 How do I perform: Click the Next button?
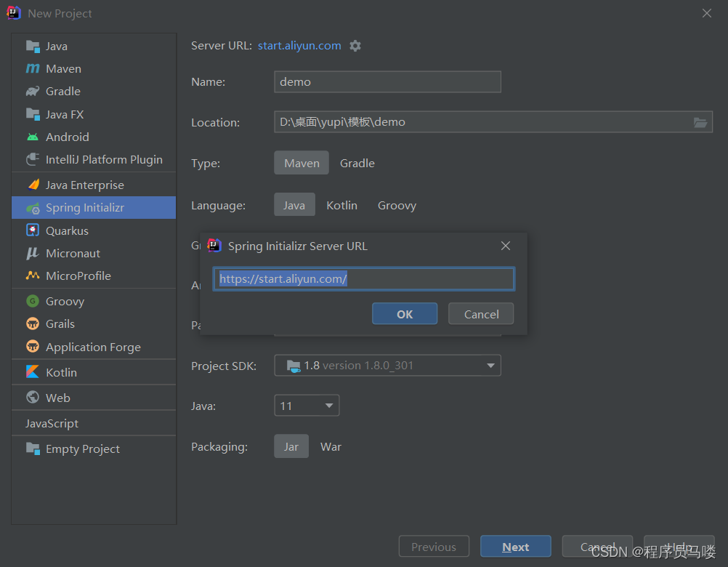pos(515,547)
